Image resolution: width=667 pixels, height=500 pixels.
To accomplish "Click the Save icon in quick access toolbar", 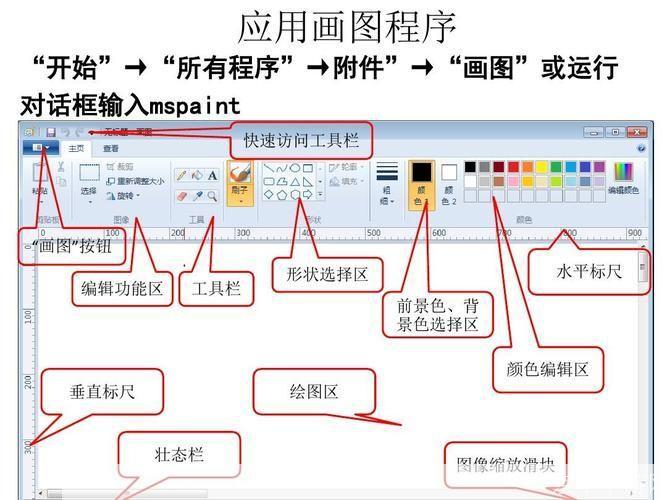I will click(x=51, y=132).
